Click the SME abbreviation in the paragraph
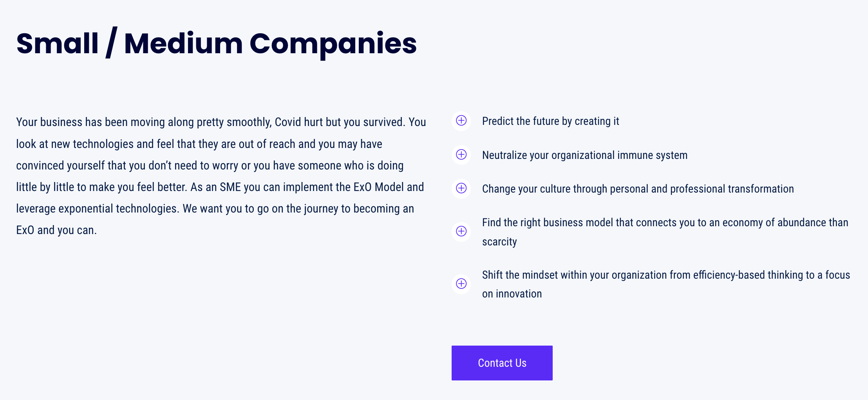The width and height of the screenshot is (868, 400). pyautogui.click(x=230, y=187)
